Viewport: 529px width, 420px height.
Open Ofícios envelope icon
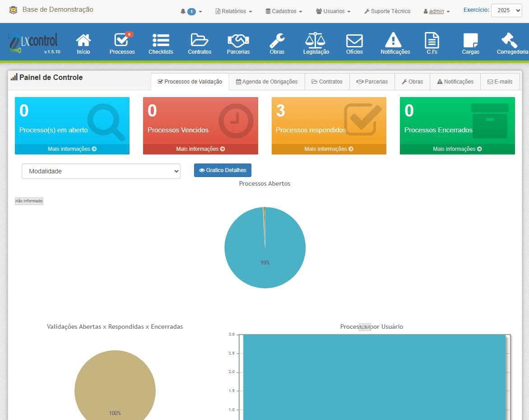[354, 44]
